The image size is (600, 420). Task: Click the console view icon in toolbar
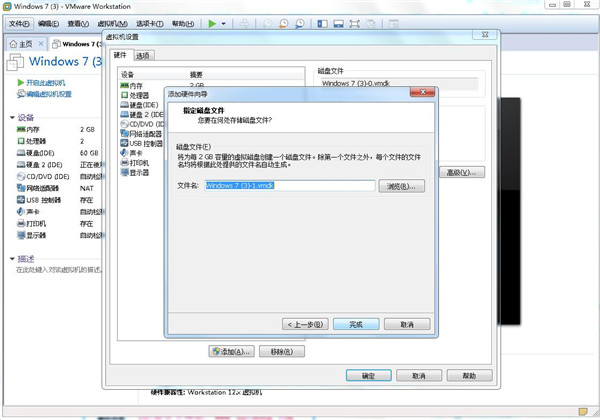click(x=393, y=24)
